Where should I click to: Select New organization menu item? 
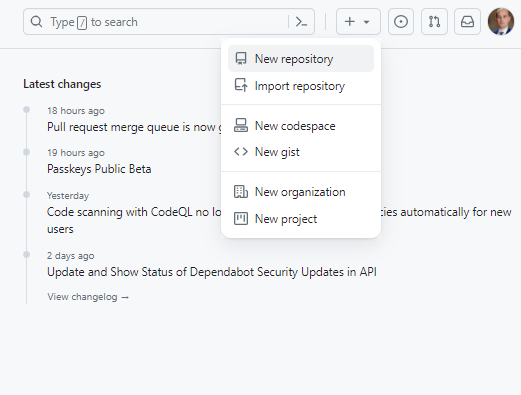coord(301,192)
